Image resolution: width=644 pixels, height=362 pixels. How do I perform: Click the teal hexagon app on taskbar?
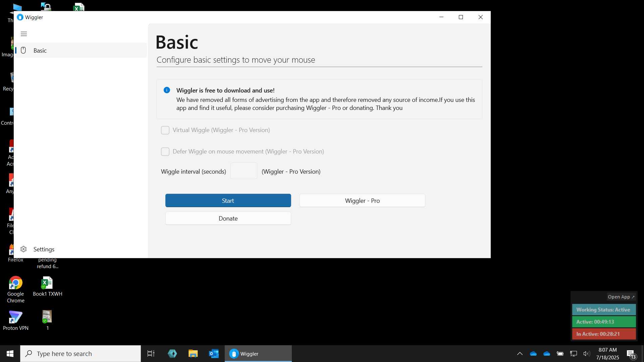tap(172, 354)
